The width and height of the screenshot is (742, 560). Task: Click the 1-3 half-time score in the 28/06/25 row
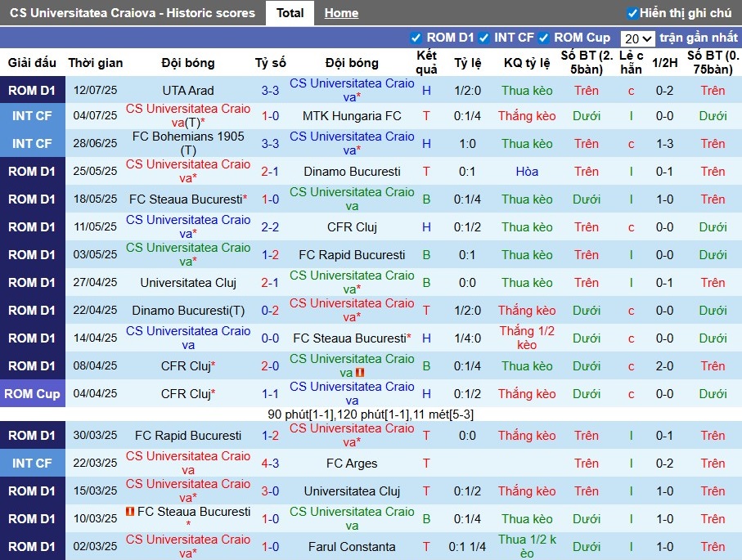[x=664, y=143]
